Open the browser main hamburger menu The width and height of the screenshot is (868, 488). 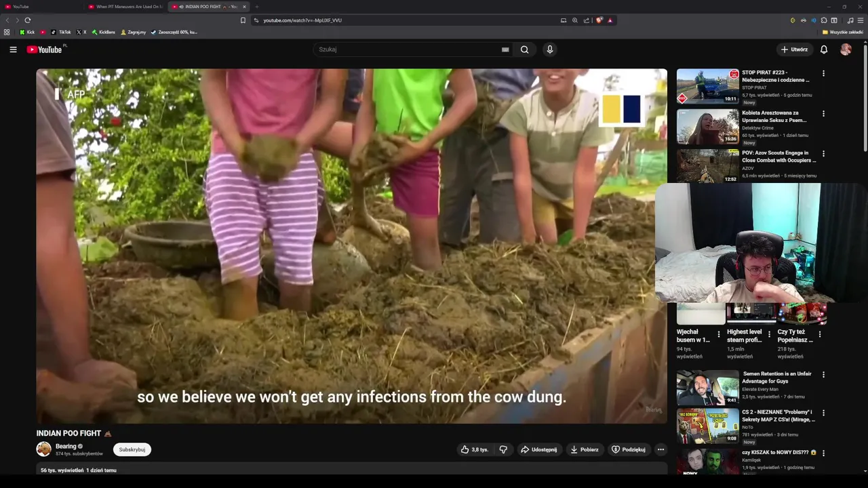(x=861, y=20)
